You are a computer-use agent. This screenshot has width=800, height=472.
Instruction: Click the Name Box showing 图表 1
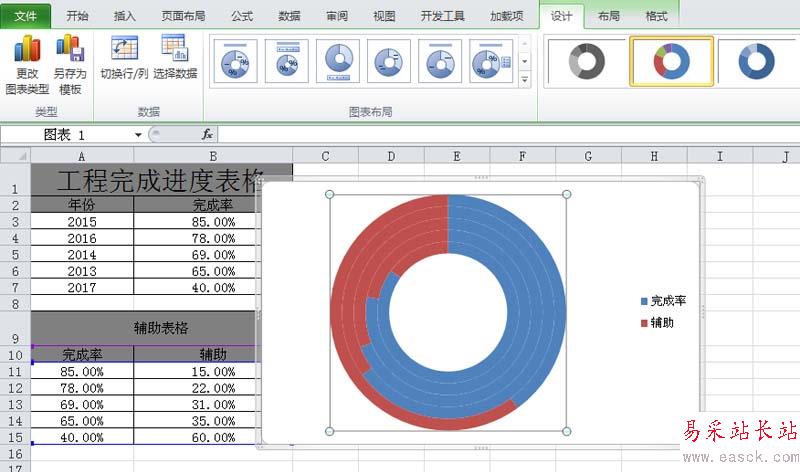tap(66, 135)
